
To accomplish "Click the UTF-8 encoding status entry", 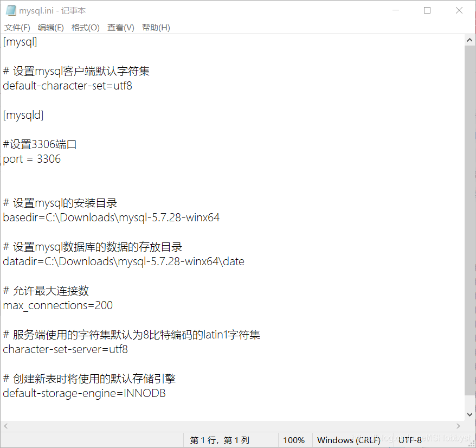I will point(410,440).
